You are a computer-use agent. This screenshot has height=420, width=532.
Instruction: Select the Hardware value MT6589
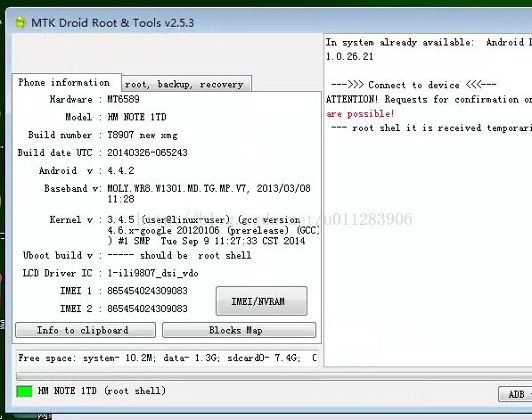click(x=123, y=99)
